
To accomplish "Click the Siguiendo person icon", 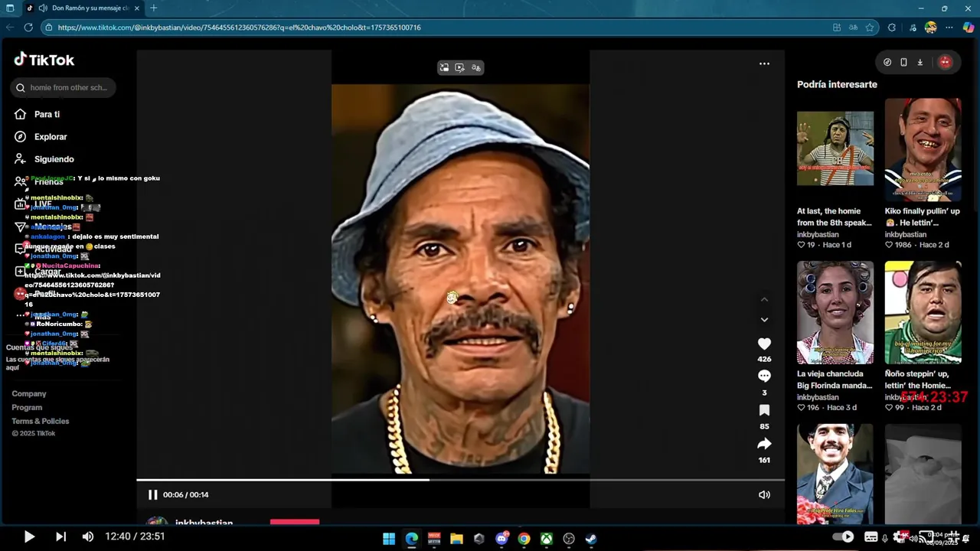I will [20, 159].
